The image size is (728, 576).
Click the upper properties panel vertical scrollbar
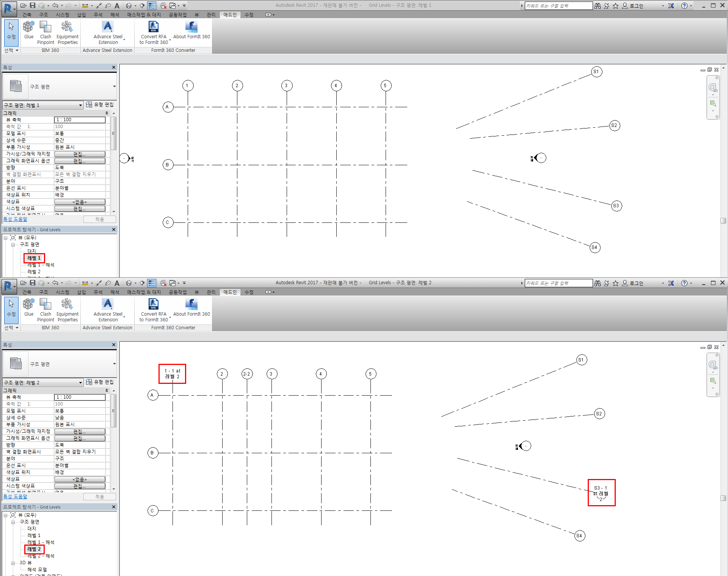(113, 133)
